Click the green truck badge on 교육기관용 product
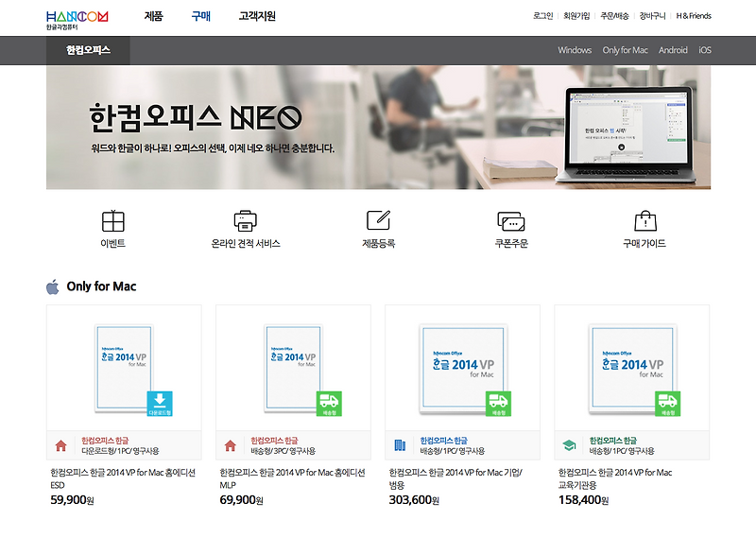Image resolution: width=756 pixels, height=538 pixels. click(x=667, y=404)
